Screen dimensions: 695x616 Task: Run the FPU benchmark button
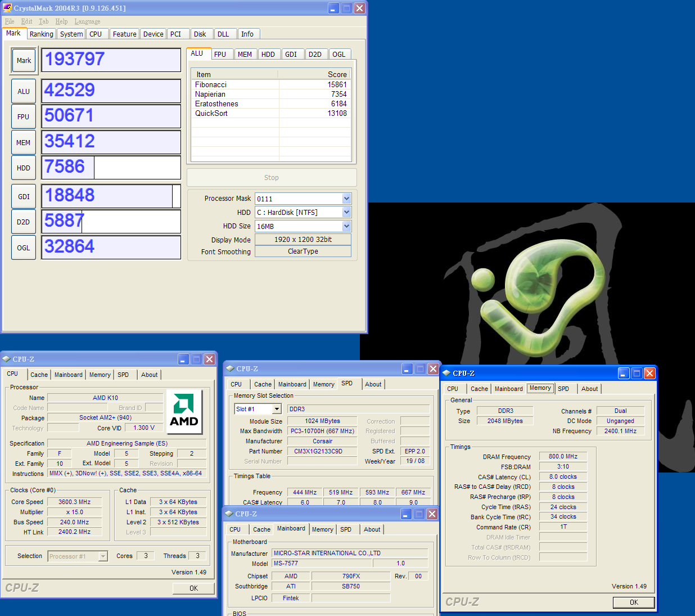(x=24, y=117)
